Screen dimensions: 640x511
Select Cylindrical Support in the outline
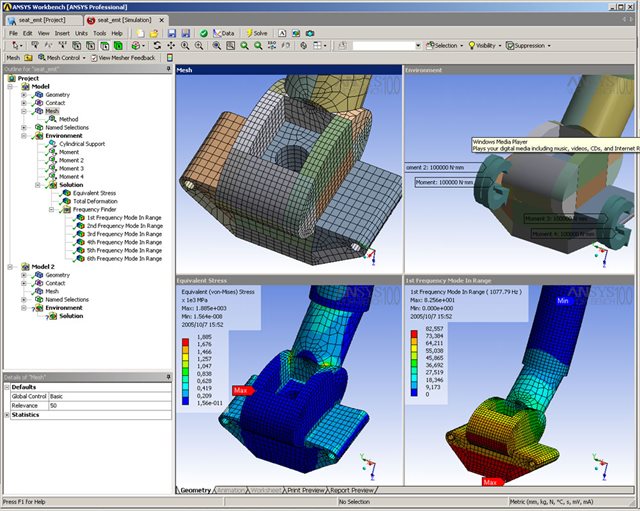click(x=82, y=144)
